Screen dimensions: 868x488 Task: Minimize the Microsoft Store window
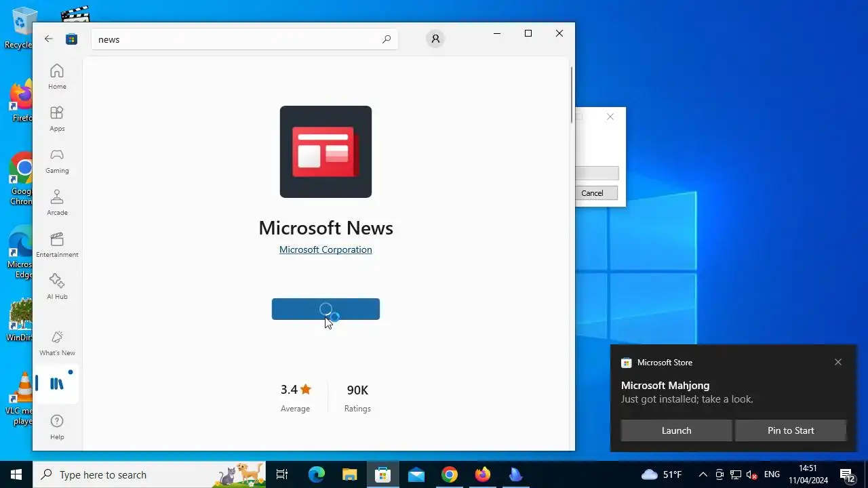[x=497, y=33]
